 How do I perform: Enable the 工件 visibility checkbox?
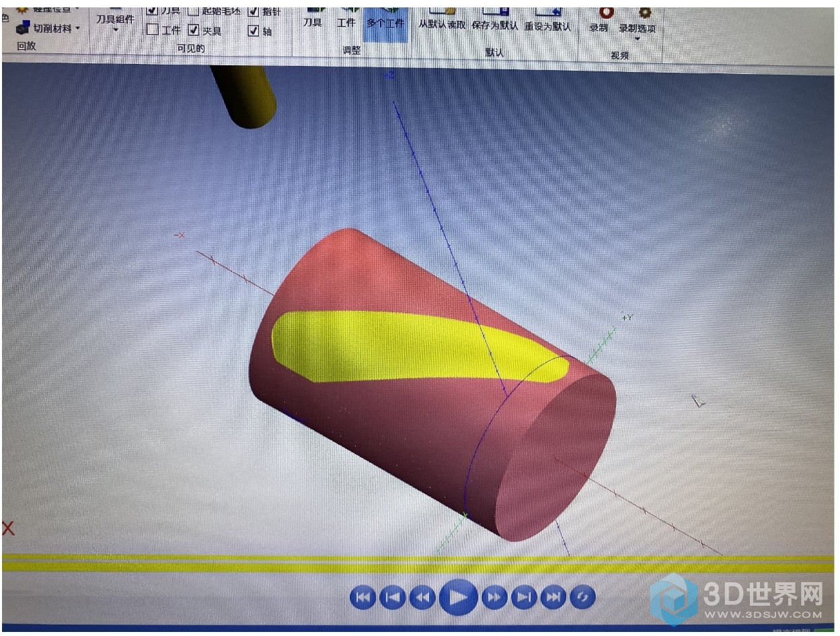click(153, 30)
